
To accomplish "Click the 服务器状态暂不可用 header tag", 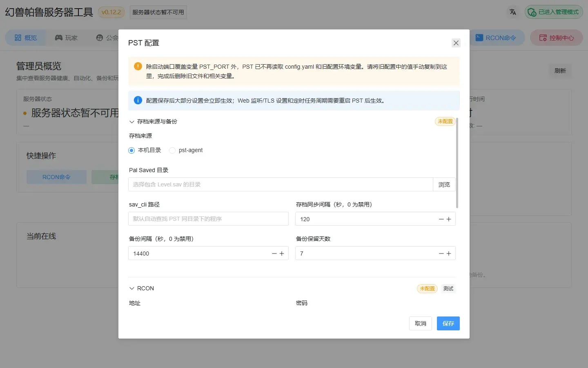I will click(x=158, y=12).
